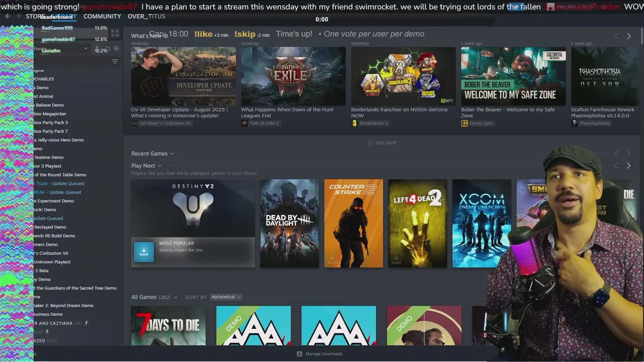This screenshot has height=362, width=644.
Task: Select Counter-Strike 2 cover
Action: click(354, 223)
